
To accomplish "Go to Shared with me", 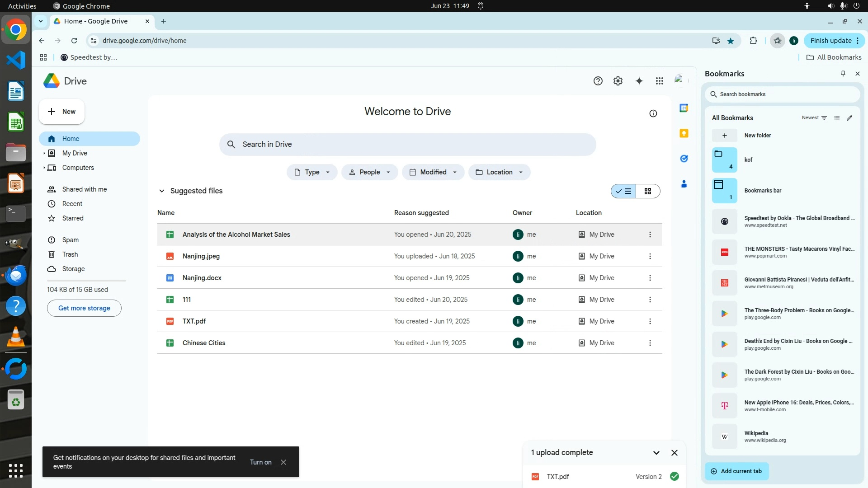I will tap(85, 189).
